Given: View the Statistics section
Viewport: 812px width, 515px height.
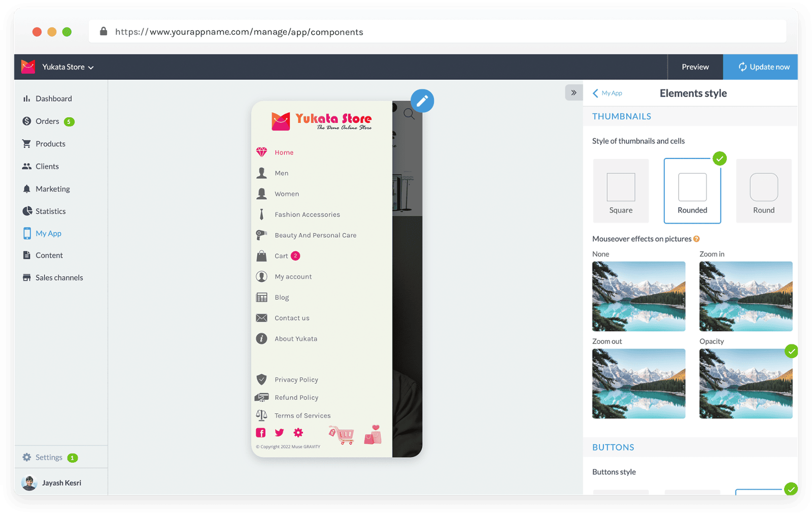Looking at the screenshot, I should 50,211.
